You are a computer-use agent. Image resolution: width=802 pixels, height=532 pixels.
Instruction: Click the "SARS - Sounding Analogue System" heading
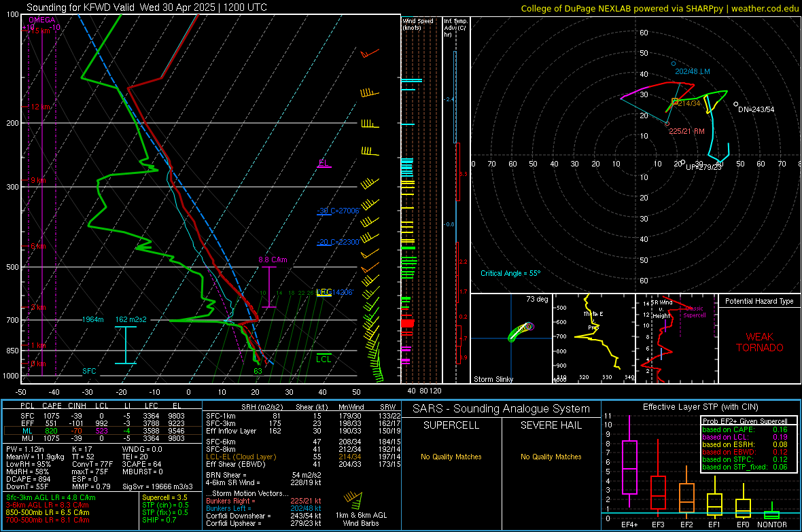pyautogui.click(x=502, y=409)
